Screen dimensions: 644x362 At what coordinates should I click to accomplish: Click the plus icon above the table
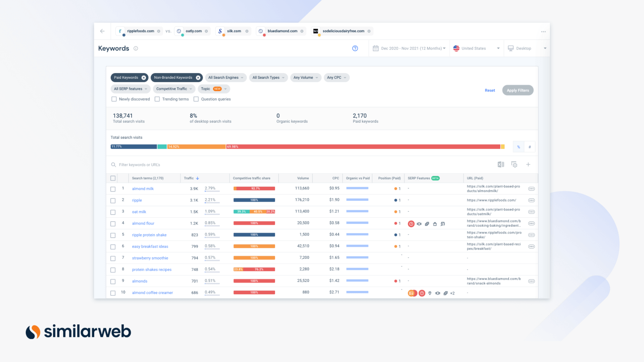click(528, 165)
